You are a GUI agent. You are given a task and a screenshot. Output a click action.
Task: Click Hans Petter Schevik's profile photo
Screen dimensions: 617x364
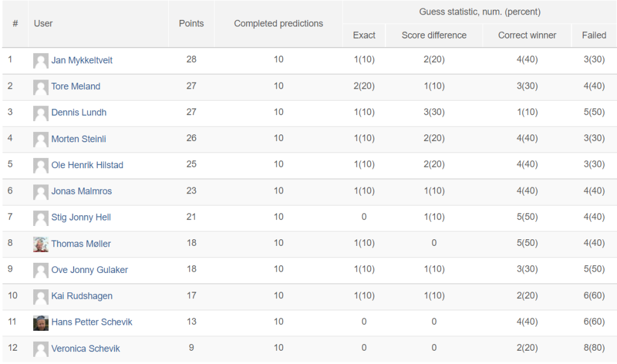tap(40, 323)
